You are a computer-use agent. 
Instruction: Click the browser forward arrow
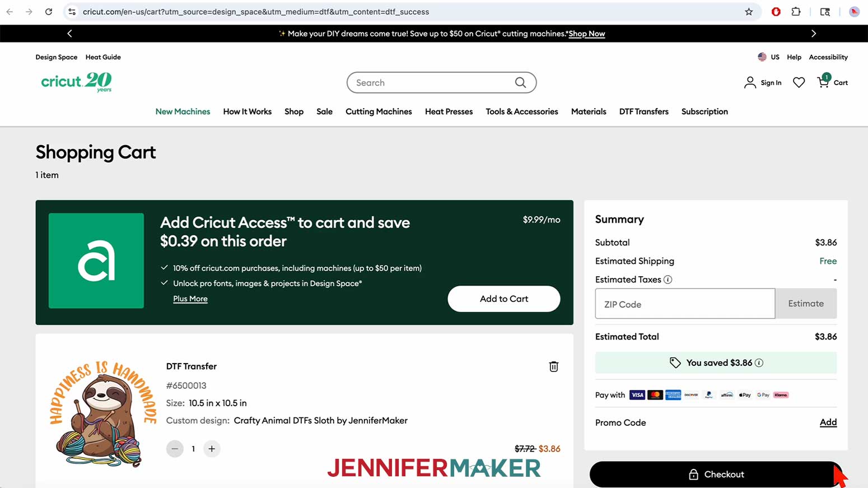29,12
